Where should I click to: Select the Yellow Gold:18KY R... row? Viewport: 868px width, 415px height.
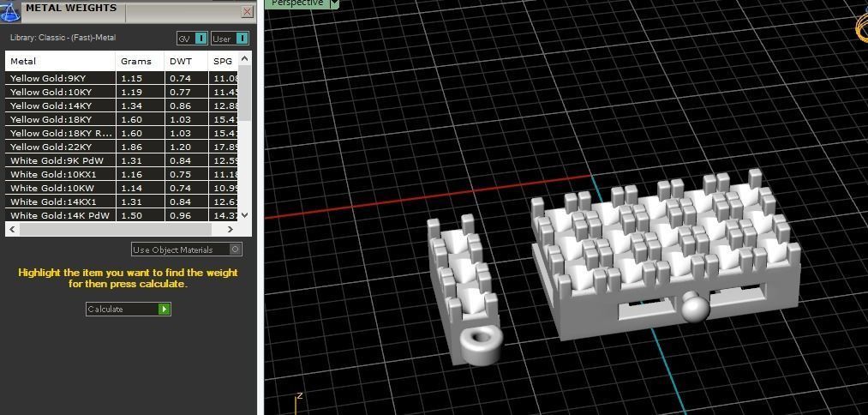pos(122,133)
